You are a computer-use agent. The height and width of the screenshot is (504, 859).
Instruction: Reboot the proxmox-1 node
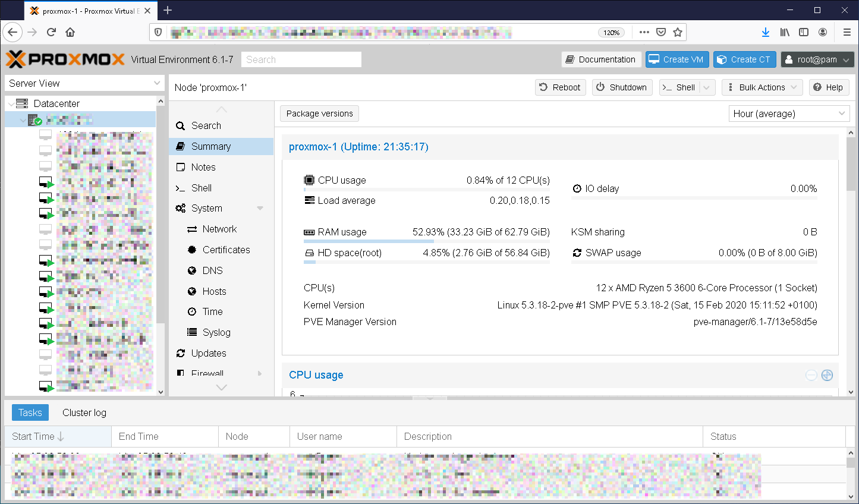(x=560, y=87)
